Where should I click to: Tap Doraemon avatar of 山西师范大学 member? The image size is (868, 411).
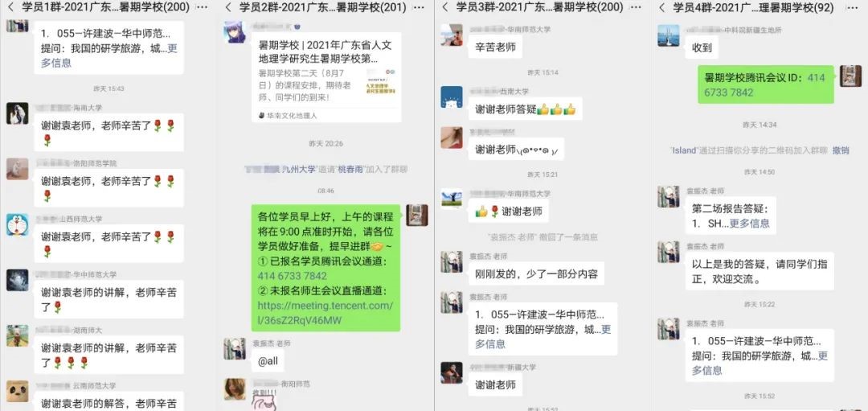[x=18, y=225]
